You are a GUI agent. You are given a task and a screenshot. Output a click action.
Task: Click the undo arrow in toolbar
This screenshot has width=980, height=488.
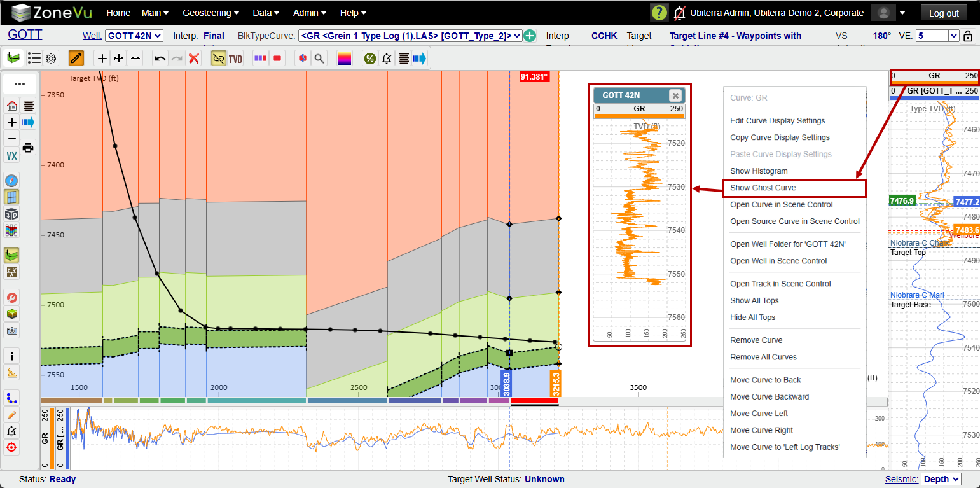[x=160, y=59]
